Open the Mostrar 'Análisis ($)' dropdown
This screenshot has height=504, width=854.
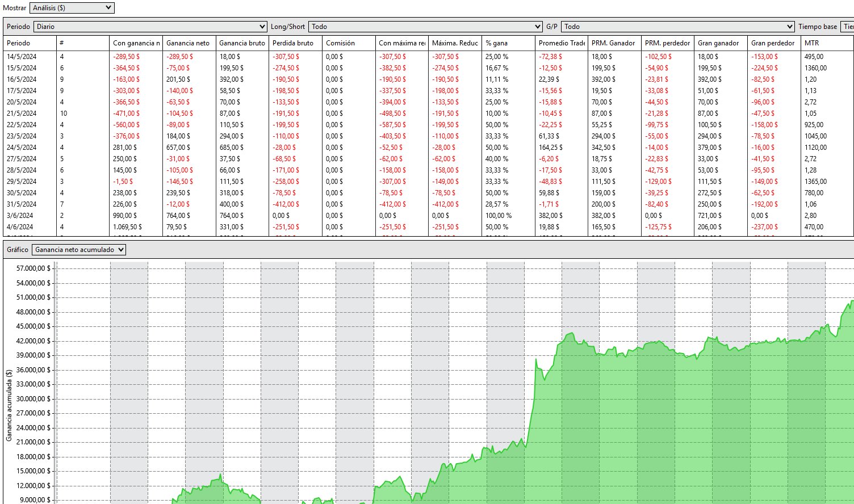click(72, 8)
